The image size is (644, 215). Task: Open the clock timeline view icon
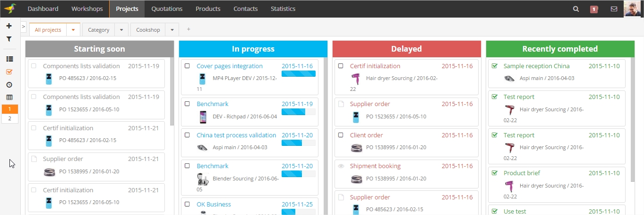(9, 85)
